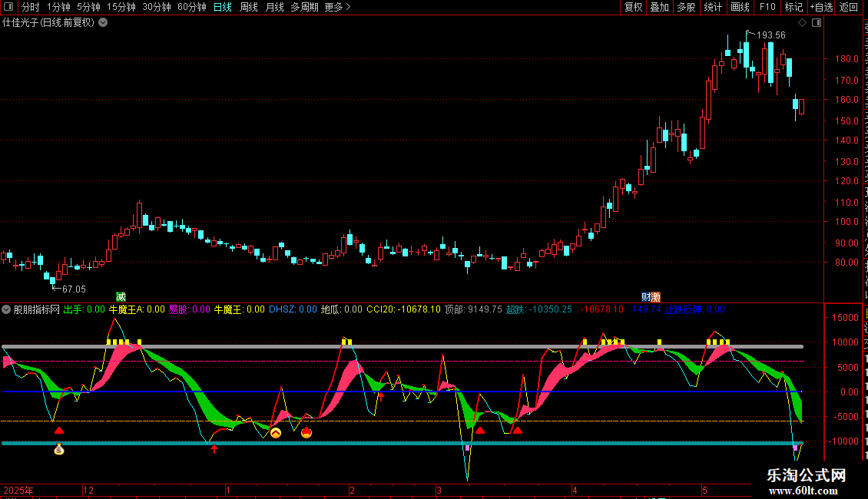
Task: Click the yellow circle chevron-up signal icon
Action: click(x=276, y=433)
